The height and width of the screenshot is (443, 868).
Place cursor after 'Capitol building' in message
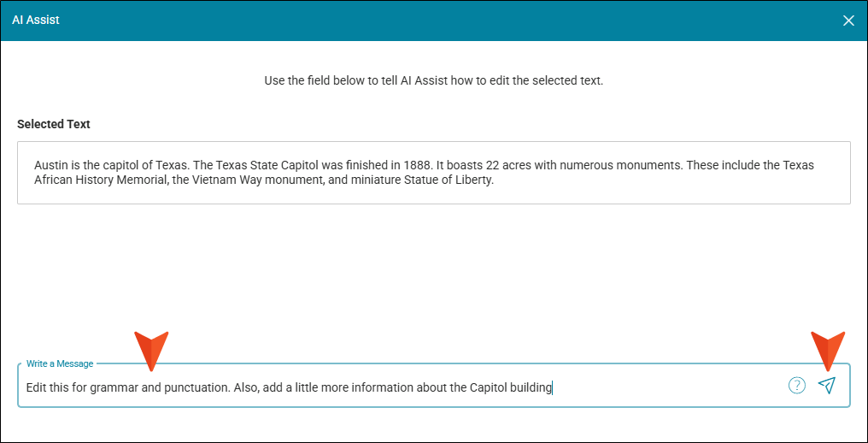point(553,387)
